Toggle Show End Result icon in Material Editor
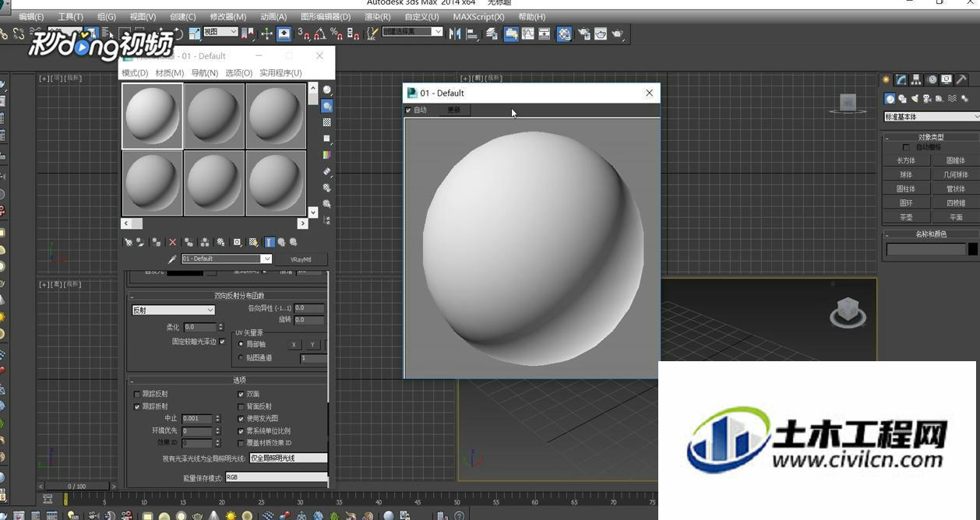The height and width of the screenshot is (520, 980). point(270,242)
